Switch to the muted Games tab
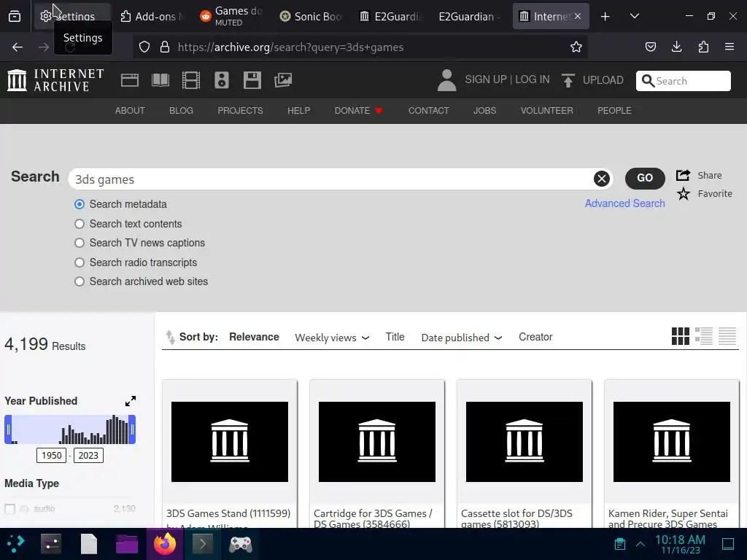 point(231,16)
